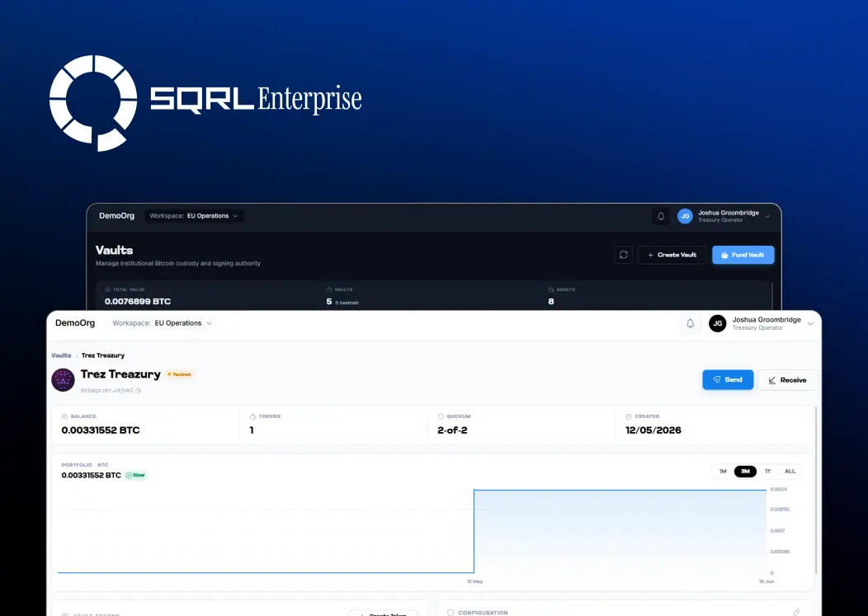
Task: Select the 1Y chart range
Action: point(768,472)
